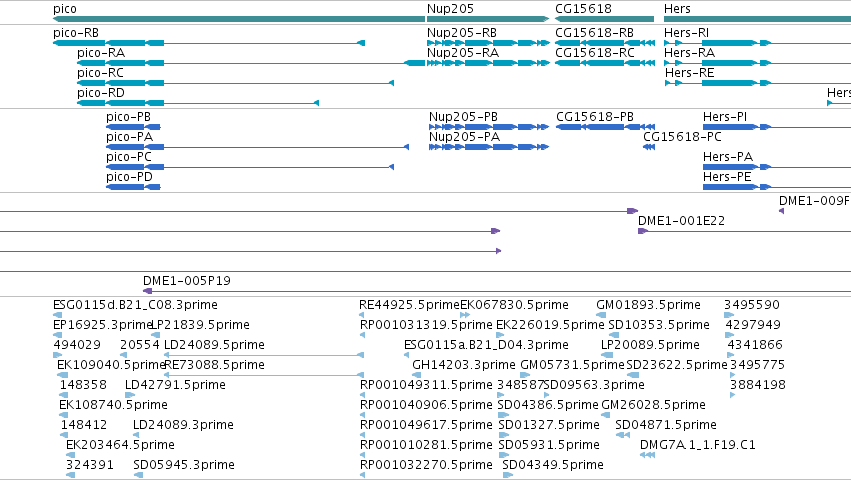851x480 pixels.
Task: Click the pico-RA transcript label
Action: pyautogui.click(x=101, y=53)
